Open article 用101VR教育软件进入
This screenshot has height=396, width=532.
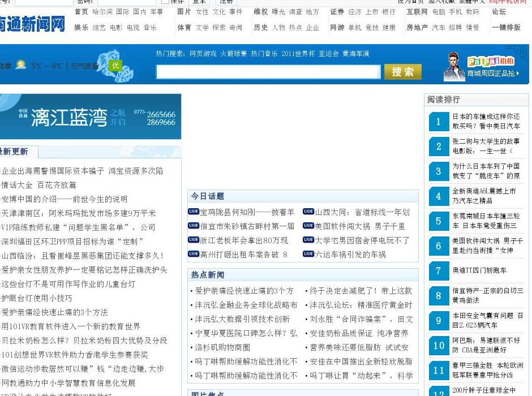(x=71, y=326)
